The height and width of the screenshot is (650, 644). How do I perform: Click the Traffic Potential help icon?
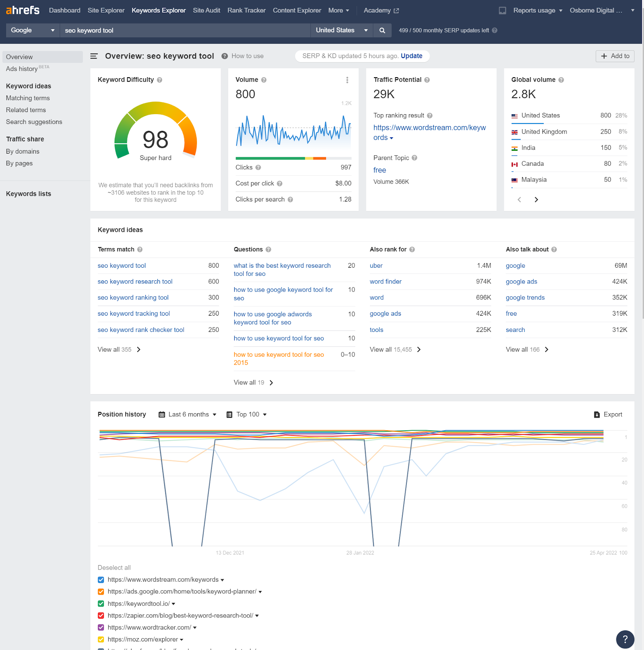tap(427, 80)
